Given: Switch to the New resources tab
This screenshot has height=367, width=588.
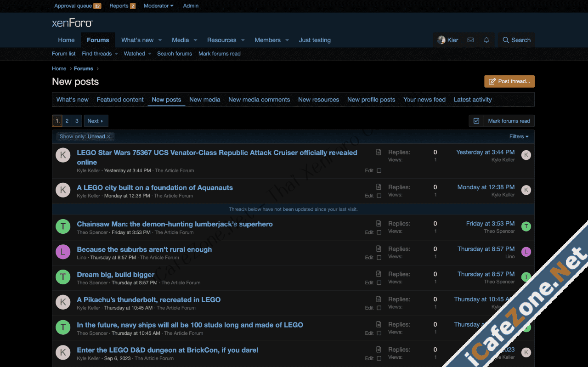Looking at the screenshot, I should coord(318,100).
